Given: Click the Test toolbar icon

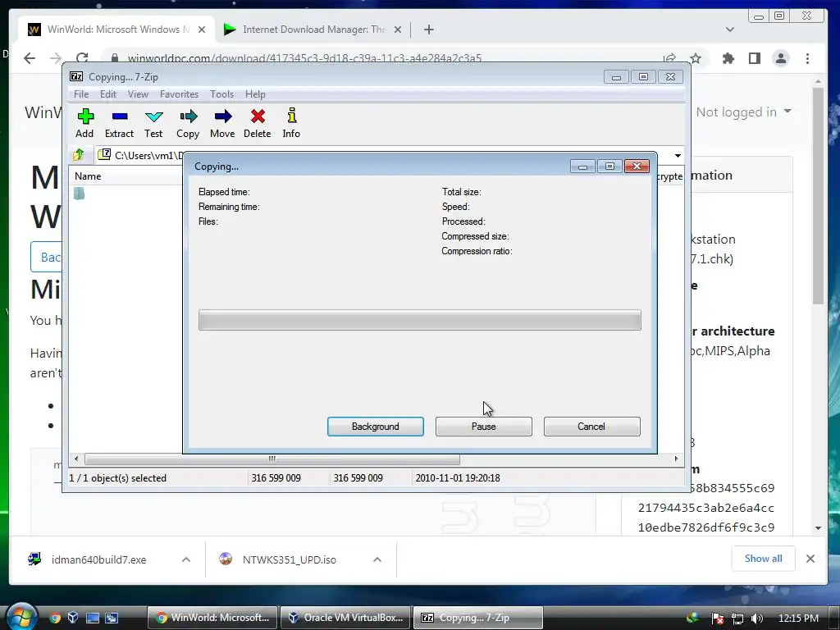Looking at the screenshot, I should [153, 123].
